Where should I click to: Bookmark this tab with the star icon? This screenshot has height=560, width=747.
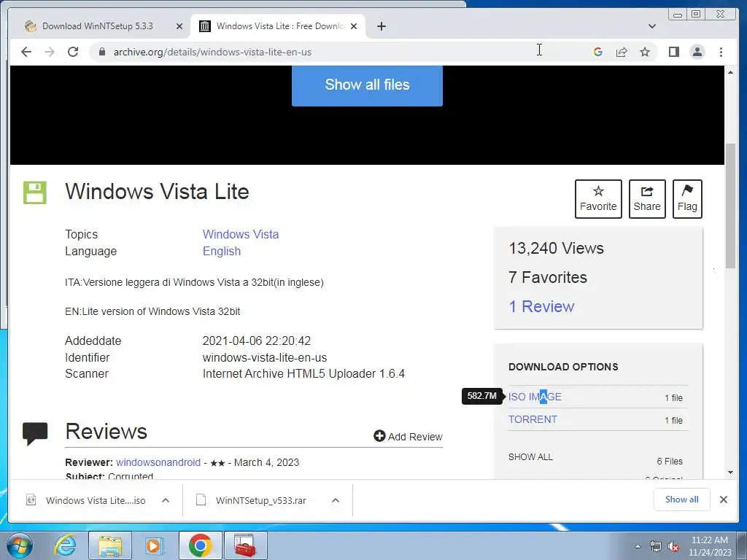coord(645,52)
